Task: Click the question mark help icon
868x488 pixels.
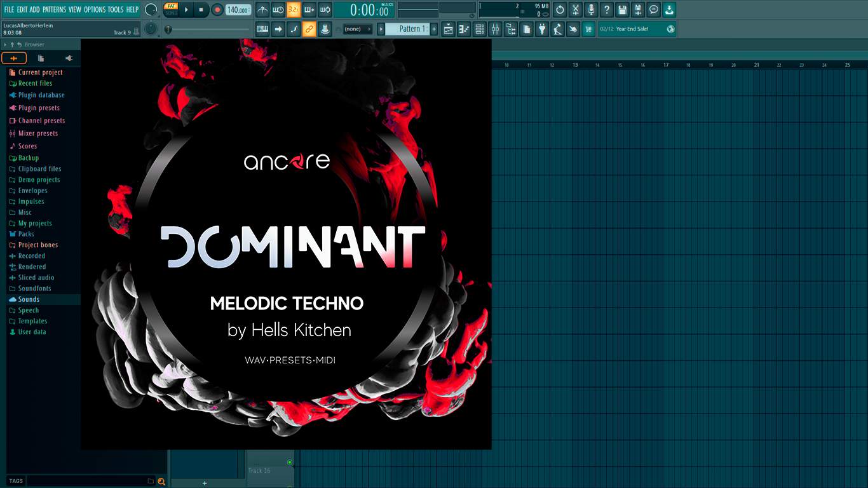Action: pos(607,10)
